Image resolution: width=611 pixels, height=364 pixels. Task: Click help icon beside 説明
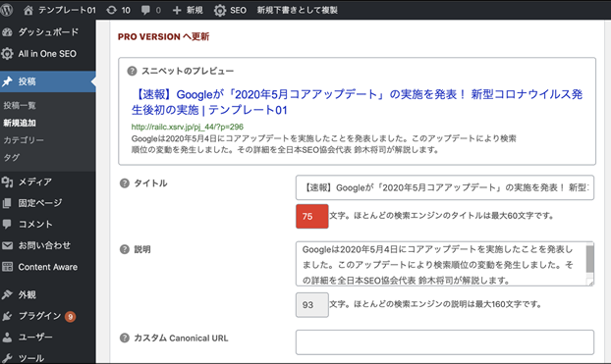(125, 249)
